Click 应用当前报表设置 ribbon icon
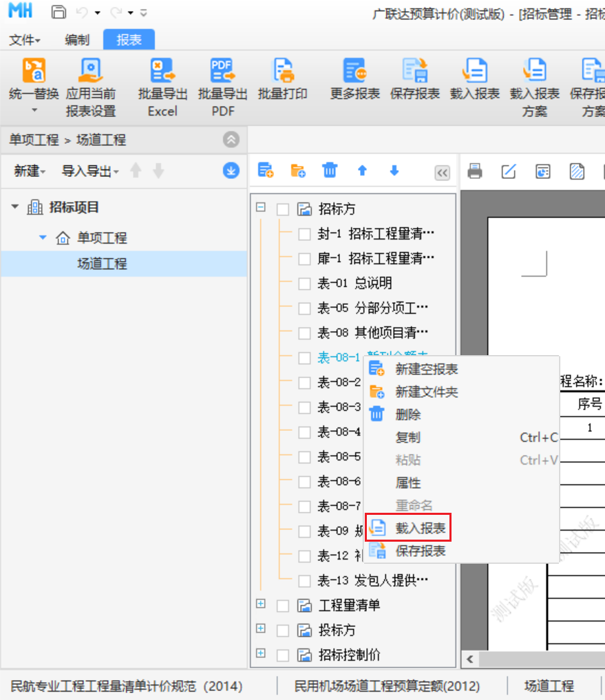The width and height of the screenshot is (605, 700). (x=90, y=70)
